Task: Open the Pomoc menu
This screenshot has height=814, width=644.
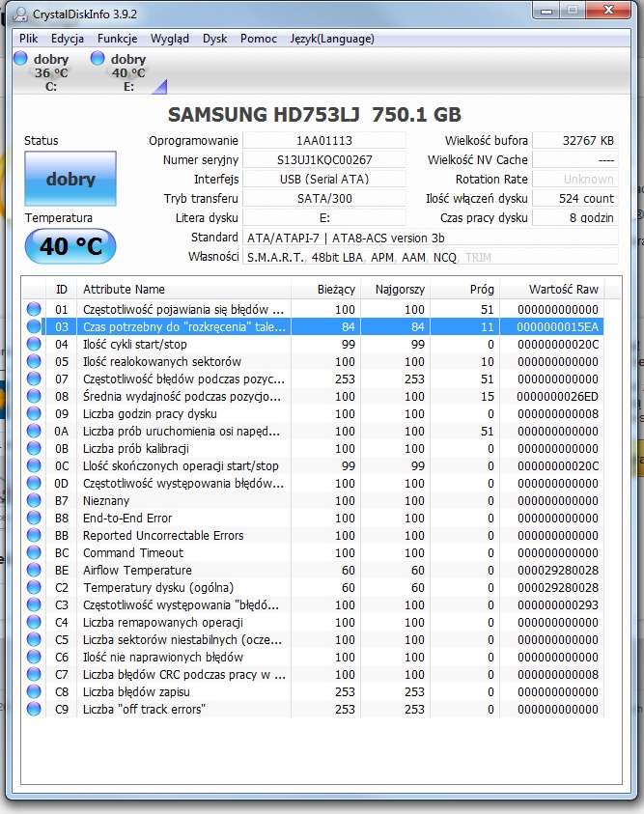Action: (x=259, y=39)
